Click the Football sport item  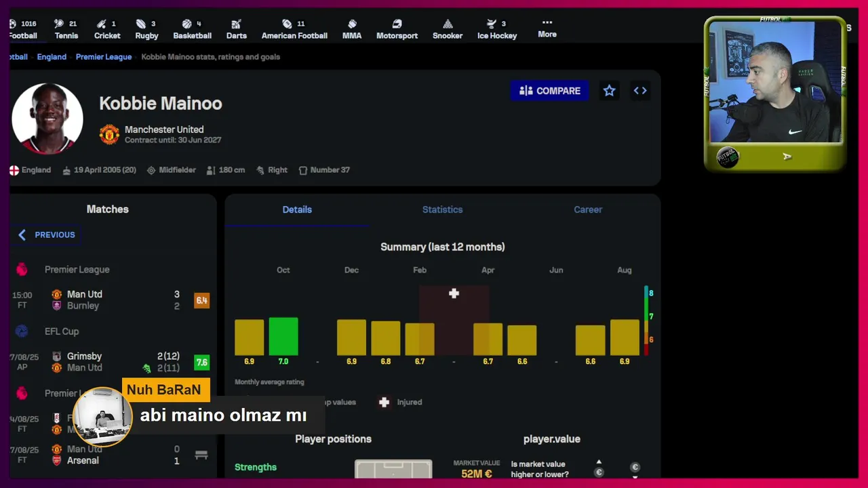(x=23, y=29)
